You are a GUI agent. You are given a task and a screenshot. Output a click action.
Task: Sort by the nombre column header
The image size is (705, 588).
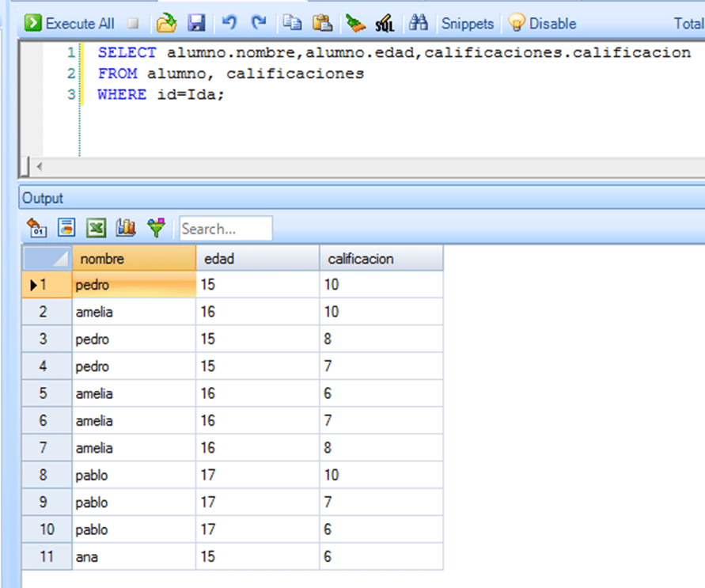click(x=133, y=259)
